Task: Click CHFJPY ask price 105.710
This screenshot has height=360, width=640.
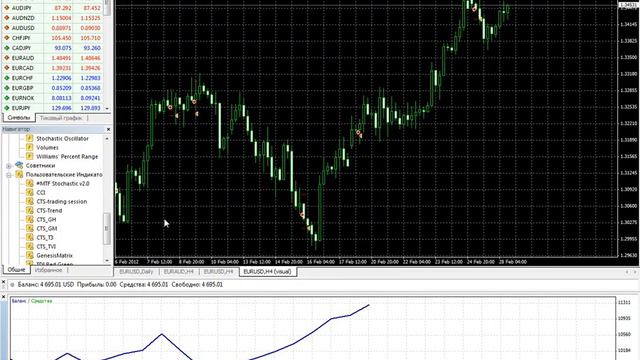Action: (91, 38)
